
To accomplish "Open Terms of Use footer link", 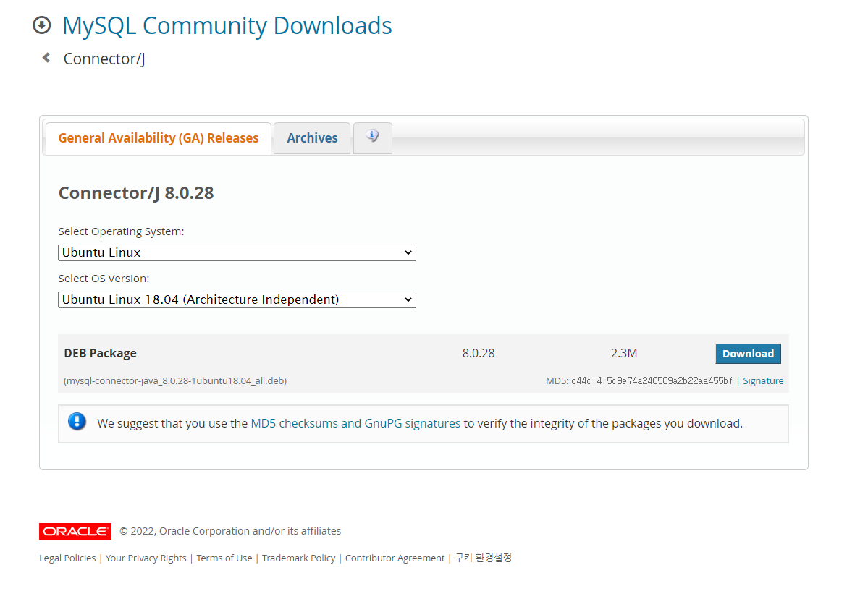I will [224, 558].
